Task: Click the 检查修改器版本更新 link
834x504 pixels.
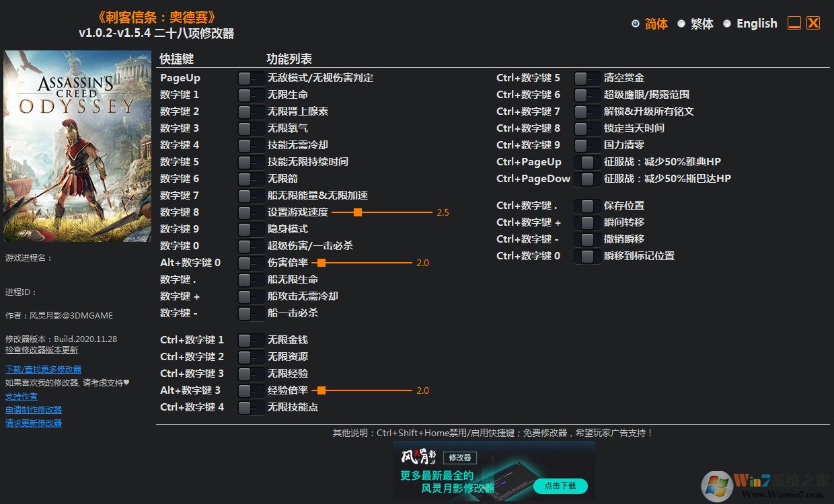Action: pos(42,349)
